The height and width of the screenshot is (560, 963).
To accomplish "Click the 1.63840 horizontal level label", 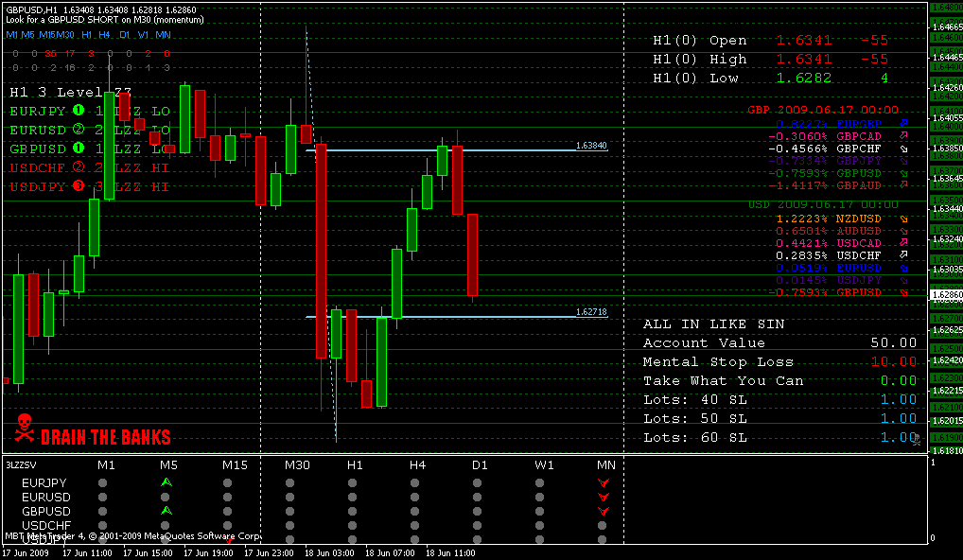I will pyautogui.click(x=591, y=146).
